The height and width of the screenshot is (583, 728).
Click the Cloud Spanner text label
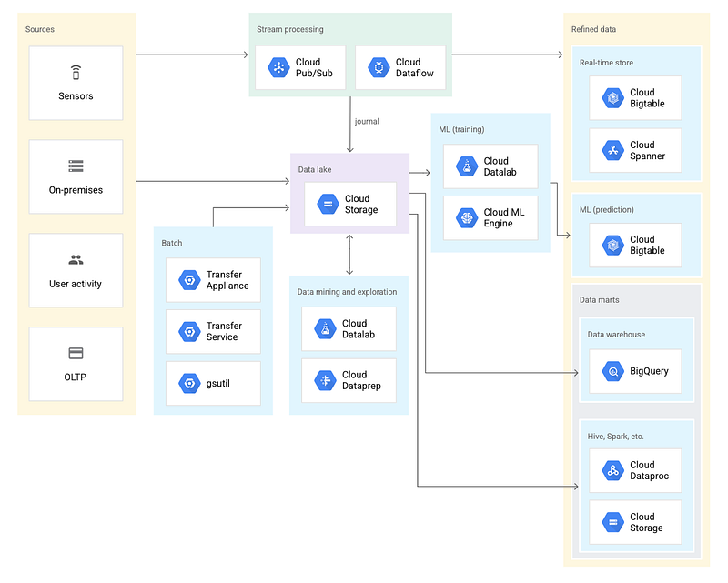647,150
